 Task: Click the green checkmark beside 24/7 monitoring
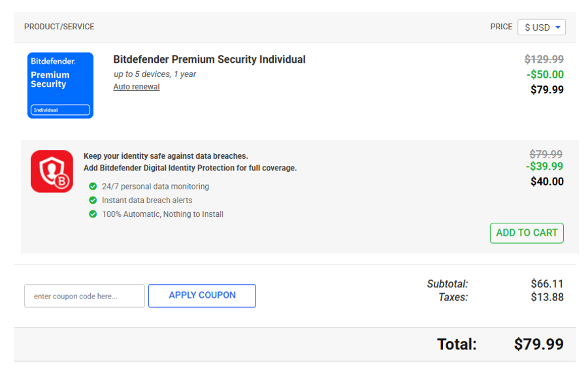(93, 187)
